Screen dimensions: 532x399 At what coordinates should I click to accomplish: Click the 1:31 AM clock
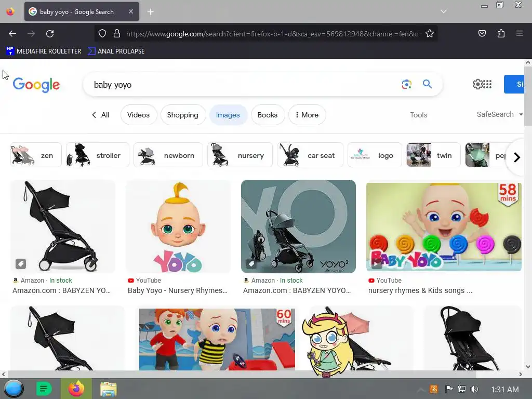[x=505, y=390]
